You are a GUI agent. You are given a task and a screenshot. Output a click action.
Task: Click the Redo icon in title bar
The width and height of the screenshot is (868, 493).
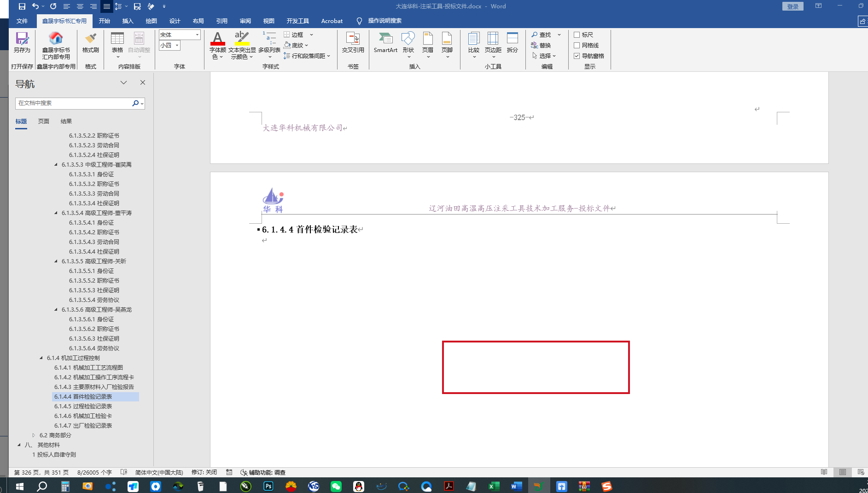53,6
